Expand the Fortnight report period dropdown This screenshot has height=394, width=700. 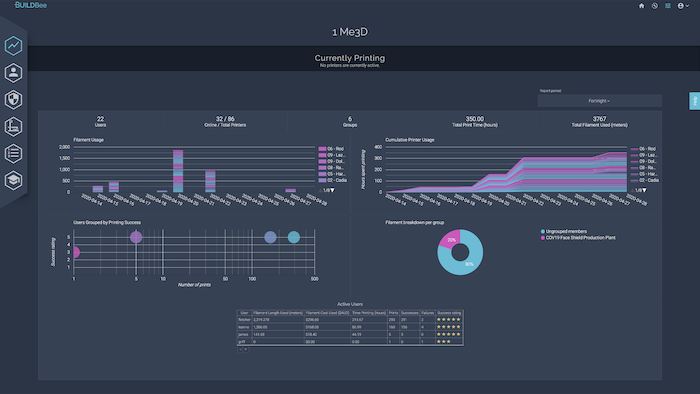point(599,101)
